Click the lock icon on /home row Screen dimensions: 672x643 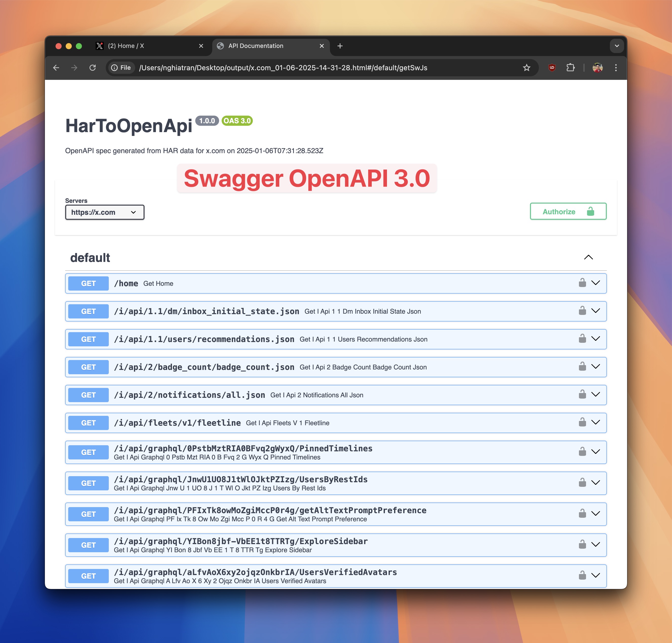click(x=582, y=283)
